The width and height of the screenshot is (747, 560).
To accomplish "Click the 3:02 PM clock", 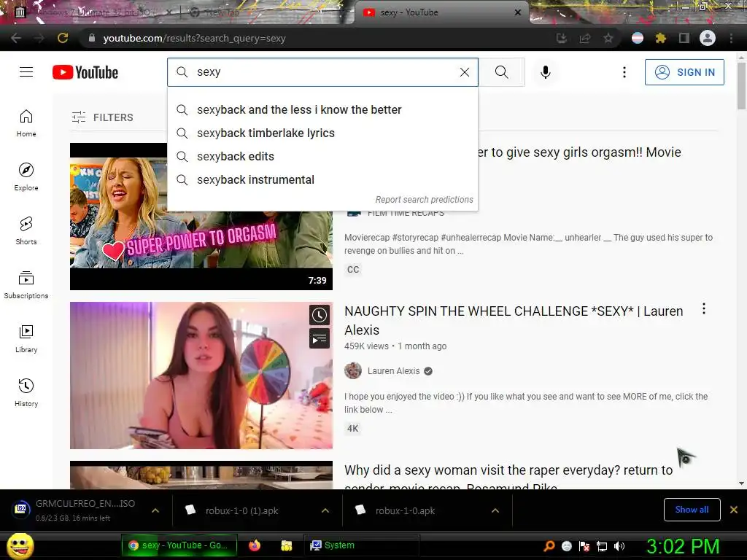I will point(683,546).
